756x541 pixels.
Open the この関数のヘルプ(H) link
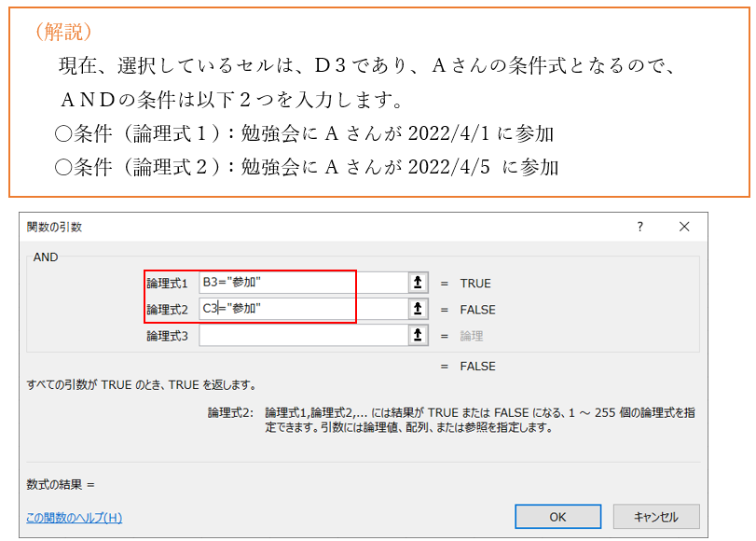click(x=75, y=517)
